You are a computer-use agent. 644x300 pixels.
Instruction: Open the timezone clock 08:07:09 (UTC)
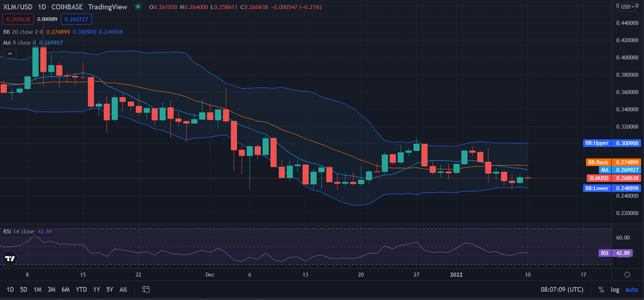click(562, 290)
